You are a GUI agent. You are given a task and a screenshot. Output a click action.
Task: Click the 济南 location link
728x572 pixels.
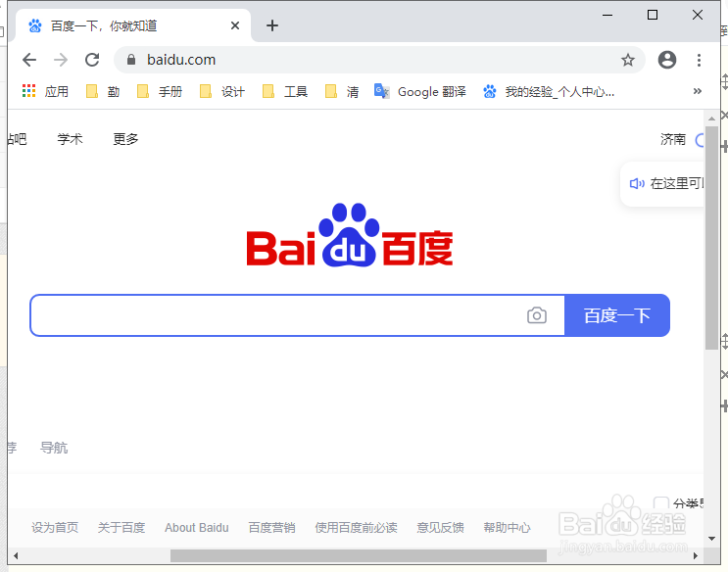click(x=673, y=139)
